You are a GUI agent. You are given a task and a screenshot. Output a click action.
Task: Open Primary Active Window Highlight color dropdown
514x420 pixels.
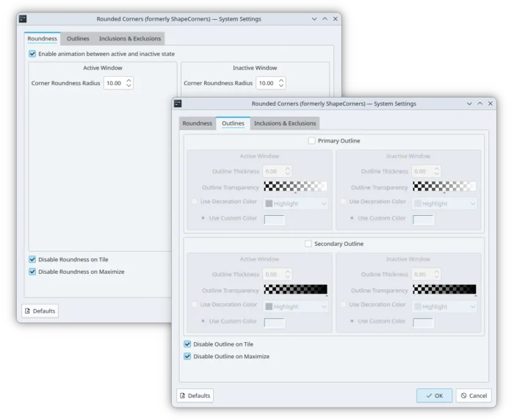click(295, 203)
